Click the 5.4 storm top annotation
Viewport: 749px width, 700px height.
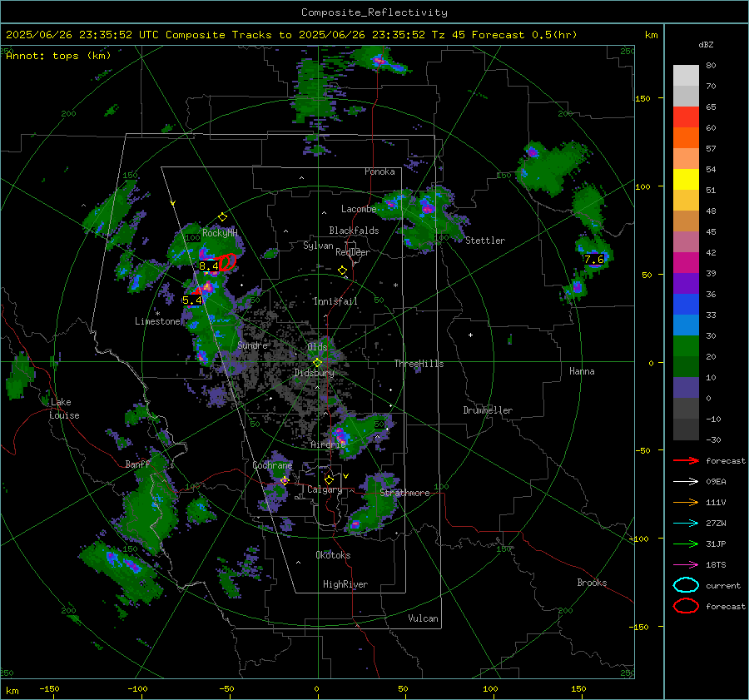pyautogui.click(x=192, y=300)
